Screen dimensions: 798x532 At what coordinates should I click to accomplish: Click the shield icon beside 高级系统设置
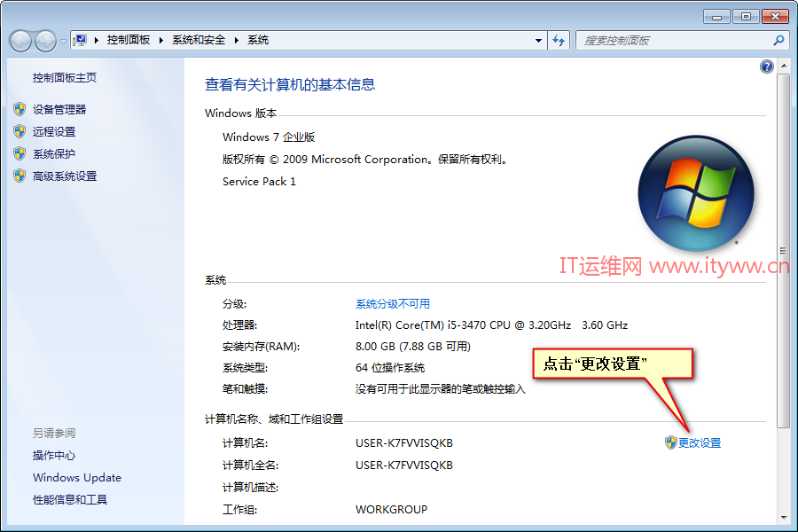coord(20,176)
